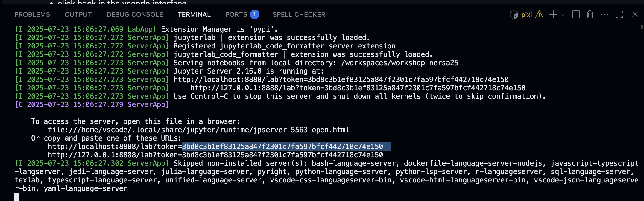Select the TERMINAL tab
Image resolution: width=644 pixels, height=201 pixels.
[194, 15]
